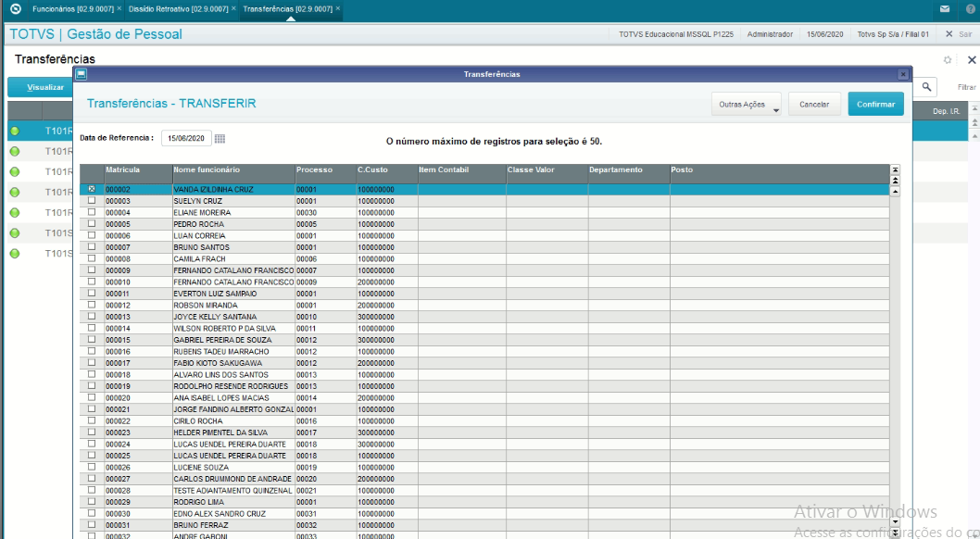Open the settings gear icon
Screen dimensions: 980x539
click(948, 60)
